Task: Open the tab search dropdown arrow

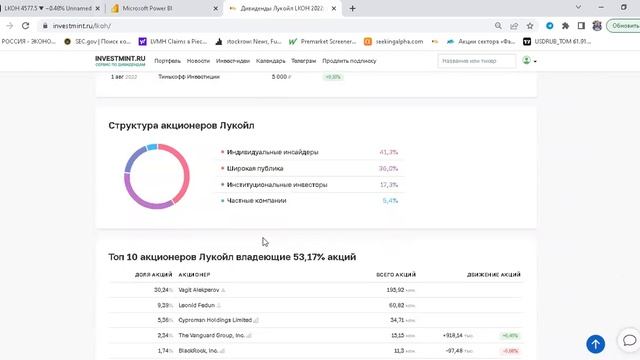Action: coord(578,7)
